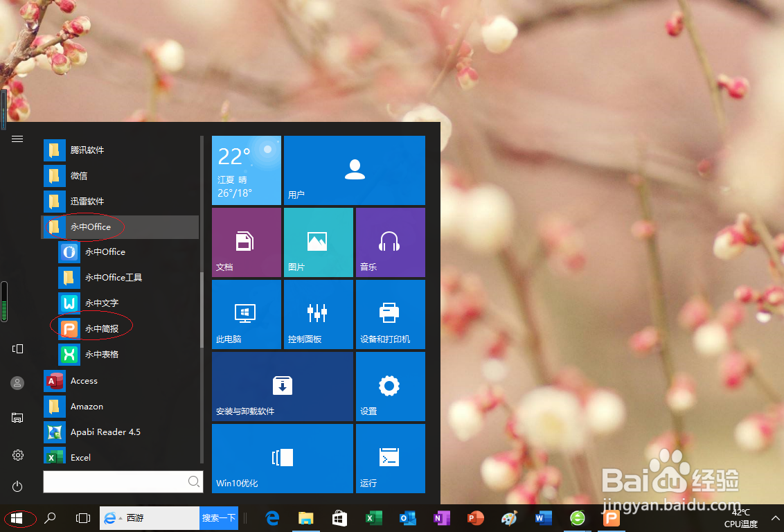Open the 运行 tile
Viewport: 784px width, 532px height.
click(391, 459)
